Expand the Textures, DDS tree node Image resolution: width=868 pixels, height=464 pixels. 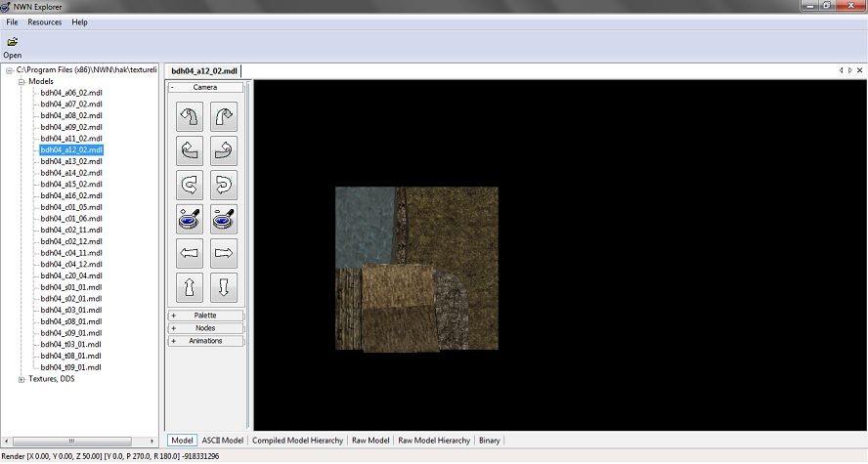(22, 379)
